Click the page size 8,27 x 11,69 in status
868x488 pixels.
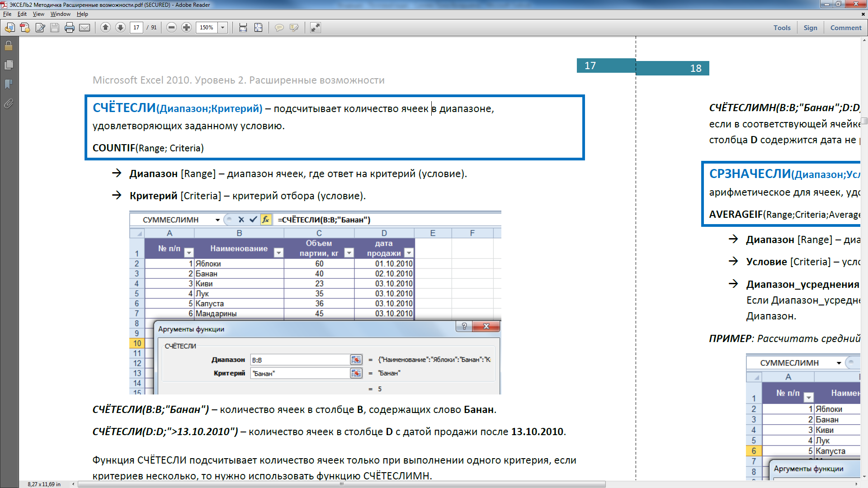44,484
